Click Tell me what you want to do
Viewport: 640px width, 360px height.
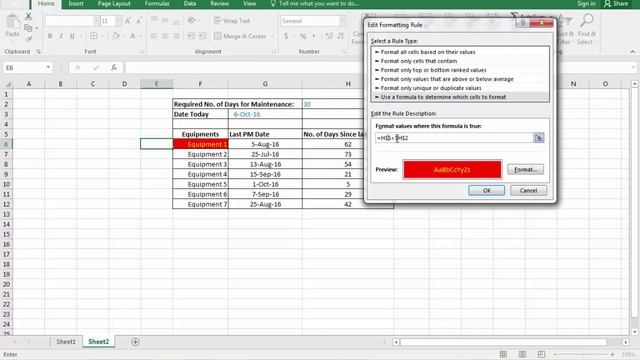[315, 4]
